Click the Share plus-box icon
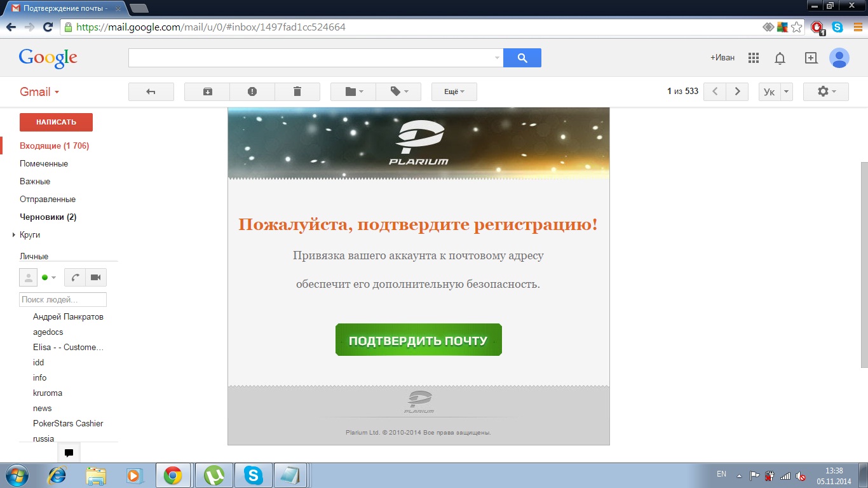 pyautogui.click(x=811, y=58)
